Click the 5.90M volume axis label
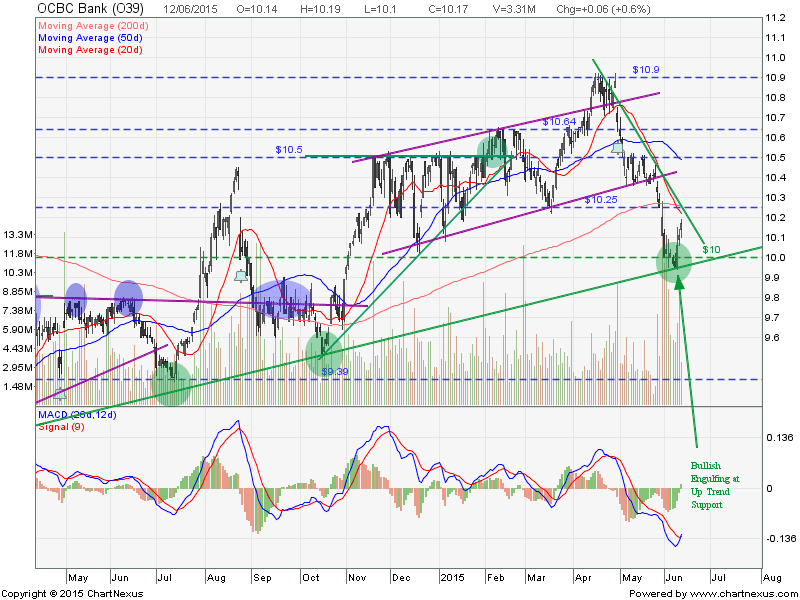The width and height of the screenshot is (800, 600). click(x=18, y=330)
